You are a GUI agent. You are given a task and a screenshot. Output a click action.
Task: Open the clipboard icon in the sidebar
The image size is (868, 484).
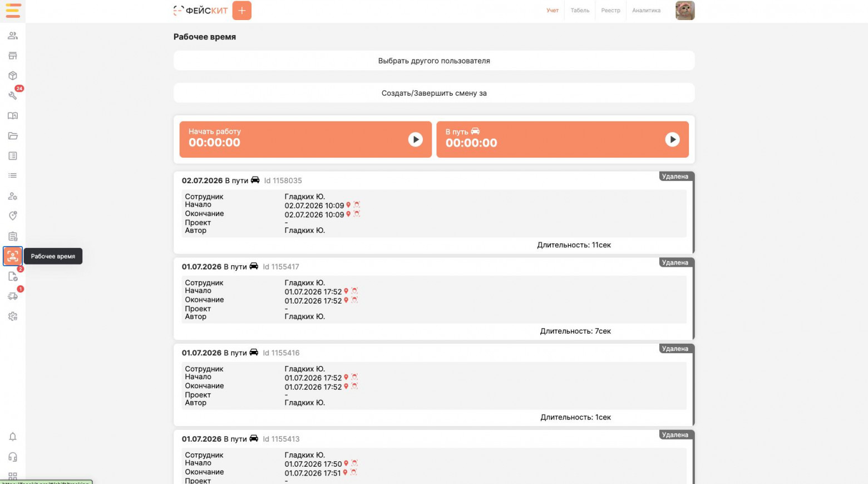(x=13, y=236)
